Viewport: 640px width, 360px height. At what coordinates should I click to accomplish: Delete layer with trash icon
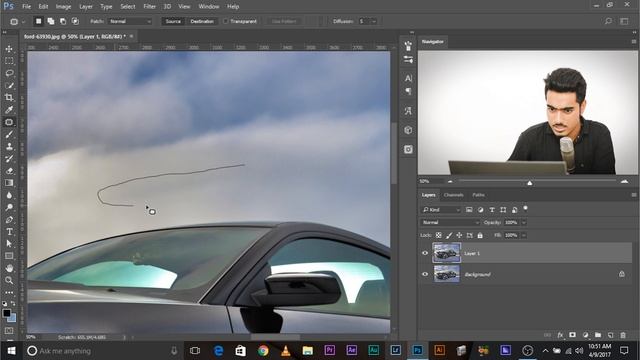click(x=623, y=335)
